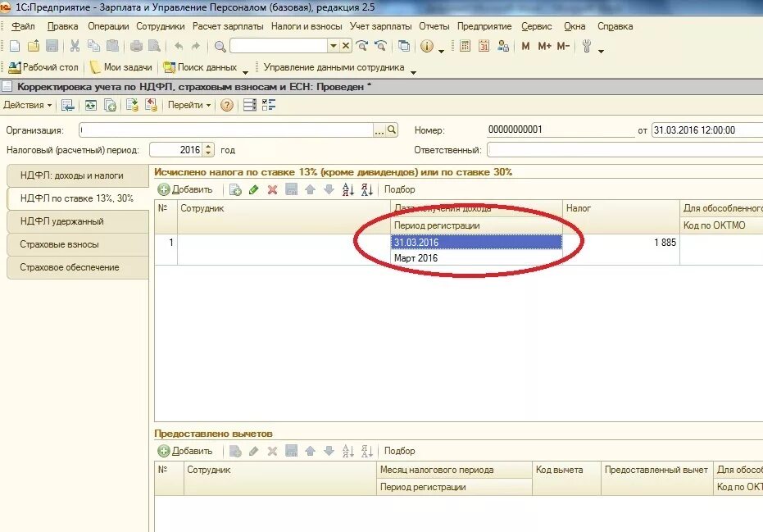Screen dimensions: 763x532
Task: Click the Организация input field
Action: 226,130
